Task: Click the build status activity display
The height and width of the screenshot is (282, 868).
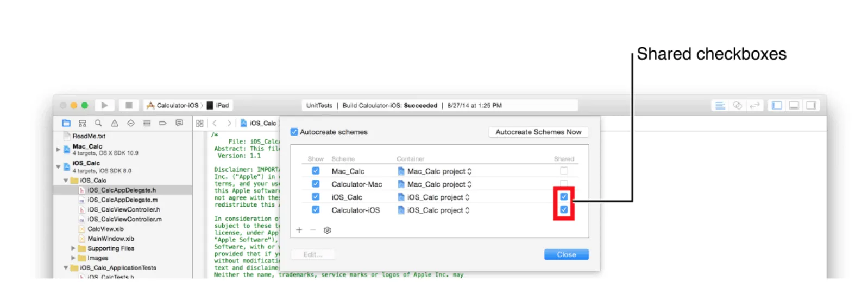Action: (440, 105)
